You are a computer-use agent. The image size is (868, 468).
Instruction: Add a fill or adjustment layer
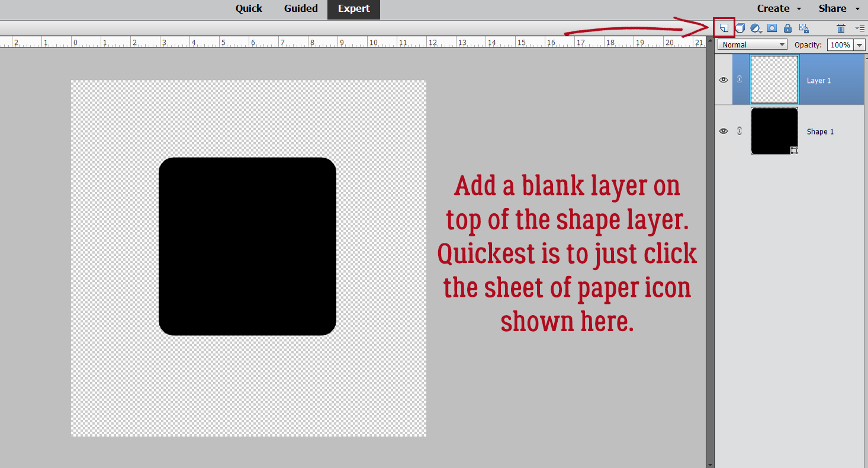[x=756, y=28]
